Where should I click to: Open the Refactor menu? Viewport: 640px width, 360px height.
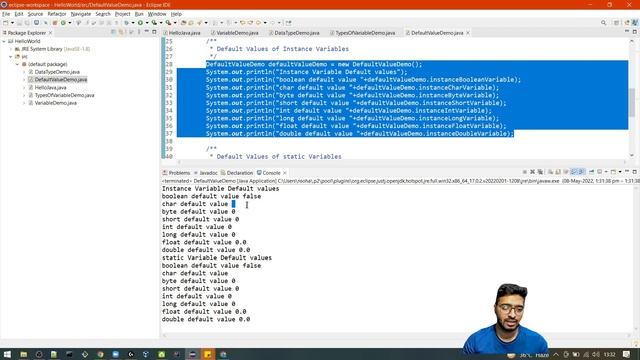point(57,14)
